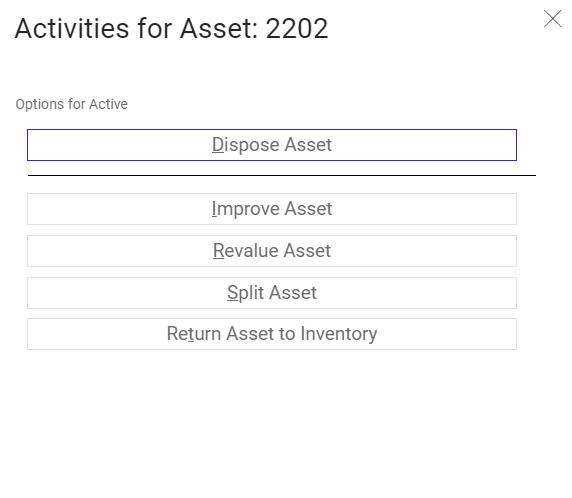Screen dimensions: 572x498
Task: Activate the highlighted Dispose Asset option
Action: (272, 145)
